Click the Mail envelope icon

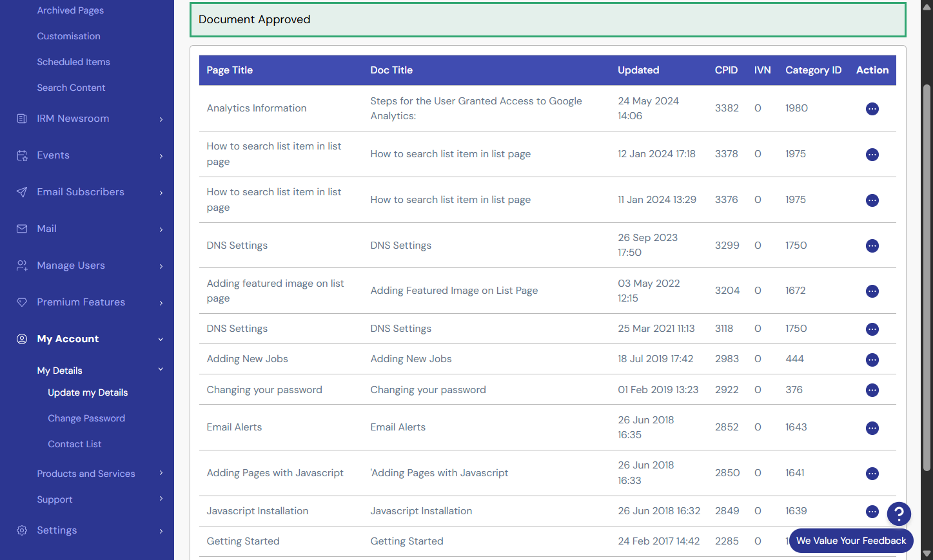(22, 229)
